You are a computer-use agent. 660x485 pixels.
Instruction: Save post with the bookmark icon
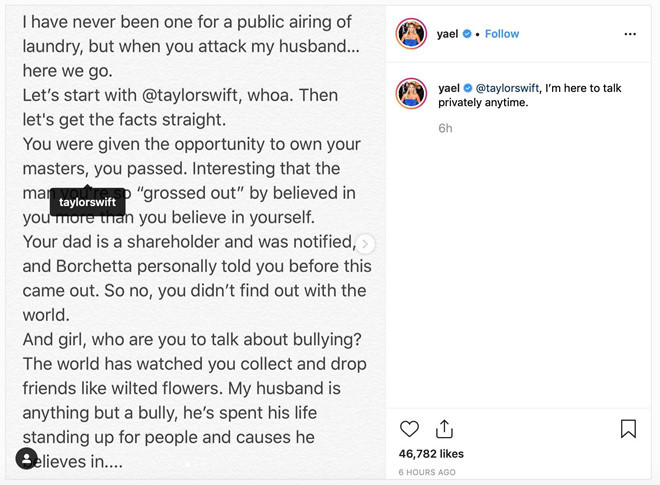[628, 429]
